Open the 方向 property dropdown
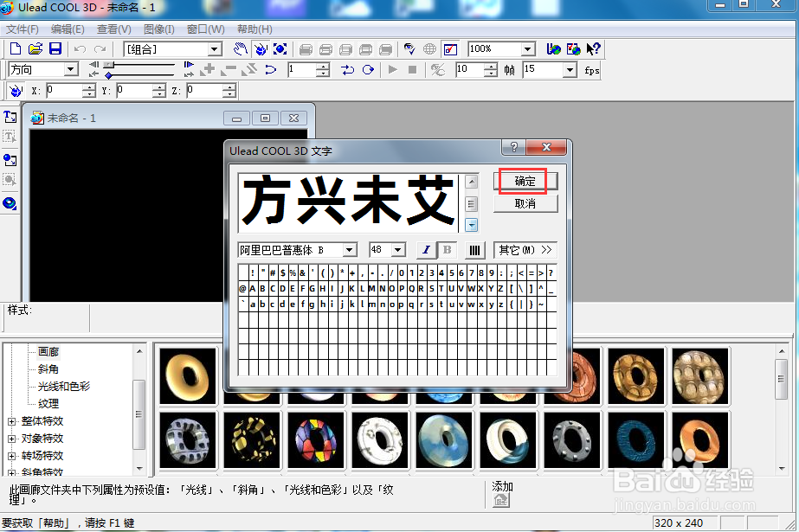 click(x=71, y=69)
